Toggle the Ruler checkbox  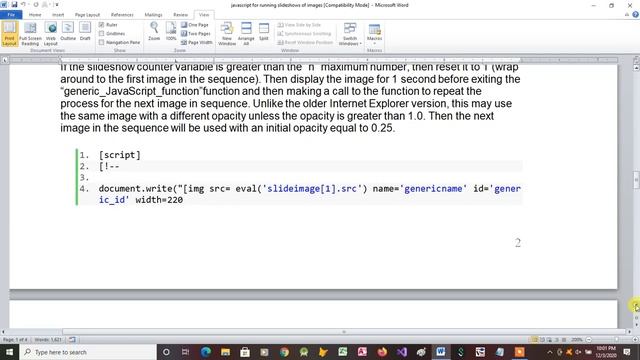tap(102, 25)
